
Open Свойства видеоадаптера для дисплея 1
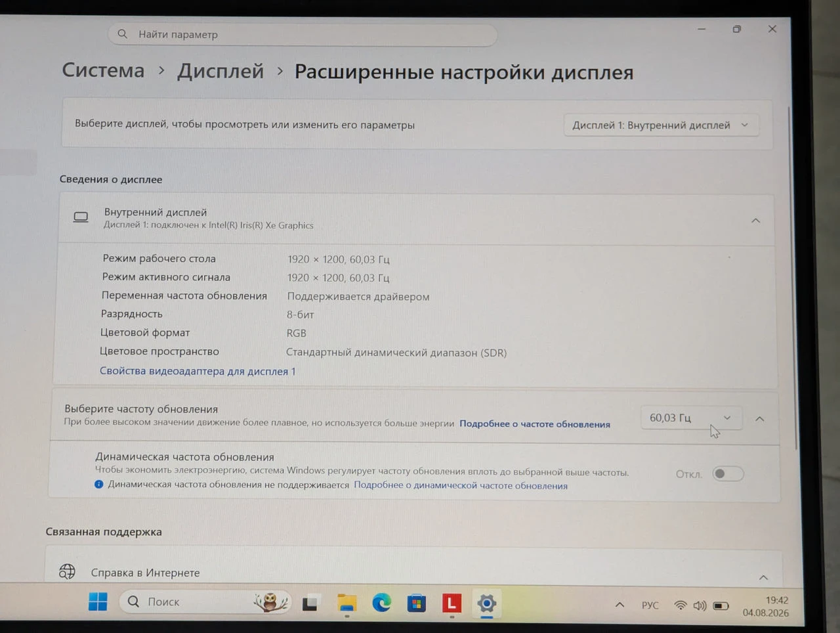click(198, 371)
